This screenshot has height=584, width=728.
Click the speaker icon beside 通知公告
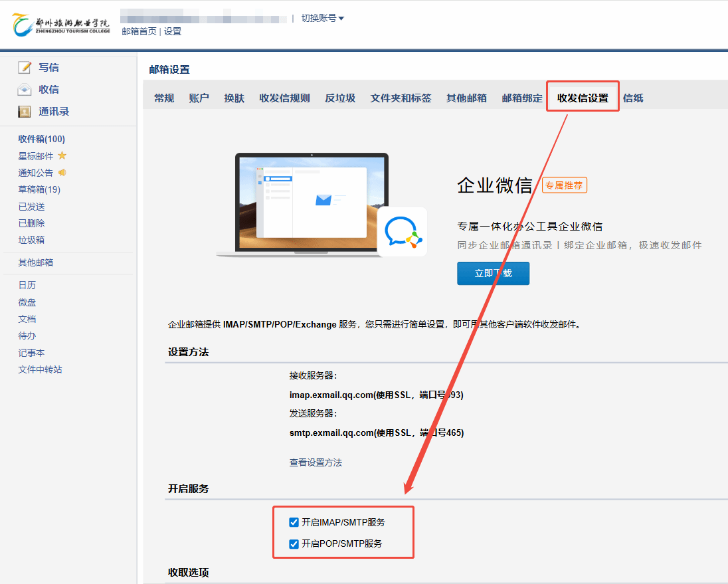(62, 173)
